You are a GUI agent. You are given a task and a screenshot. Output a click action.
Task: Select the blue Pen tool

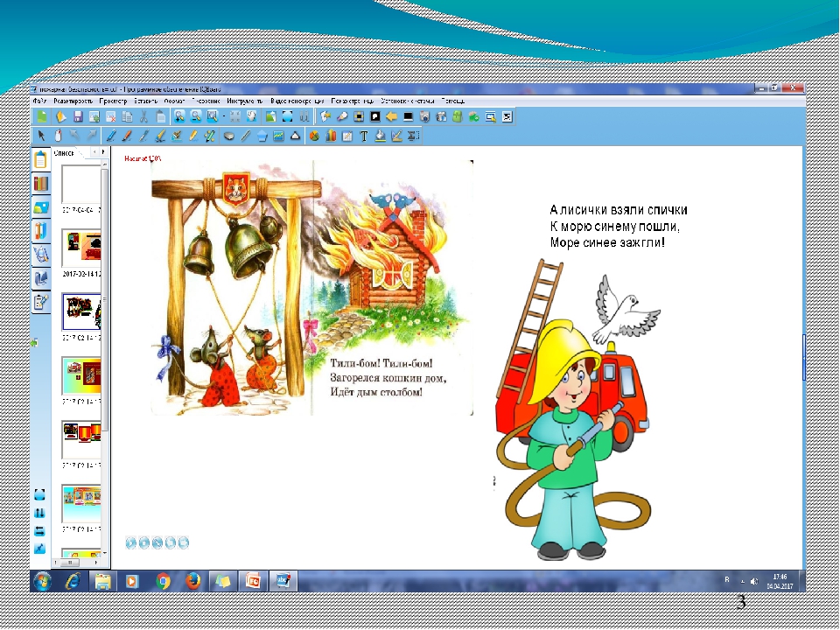point(111,136)
